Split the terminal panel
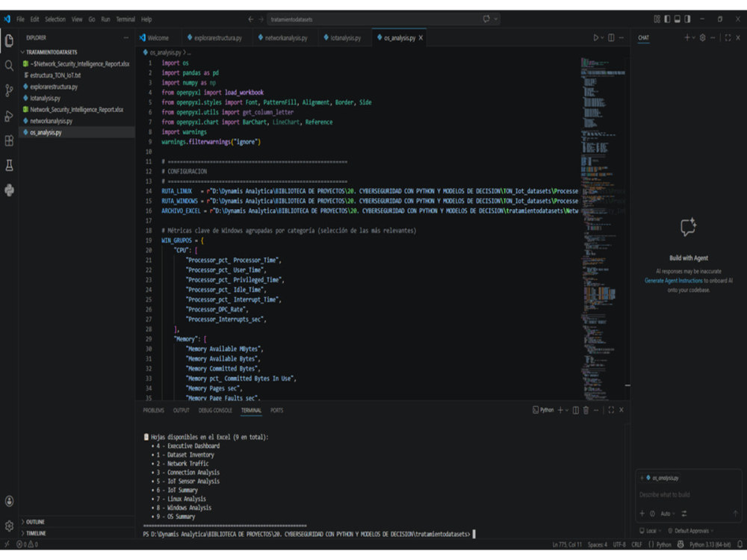 pyautogui.click(x=575, y=410)
